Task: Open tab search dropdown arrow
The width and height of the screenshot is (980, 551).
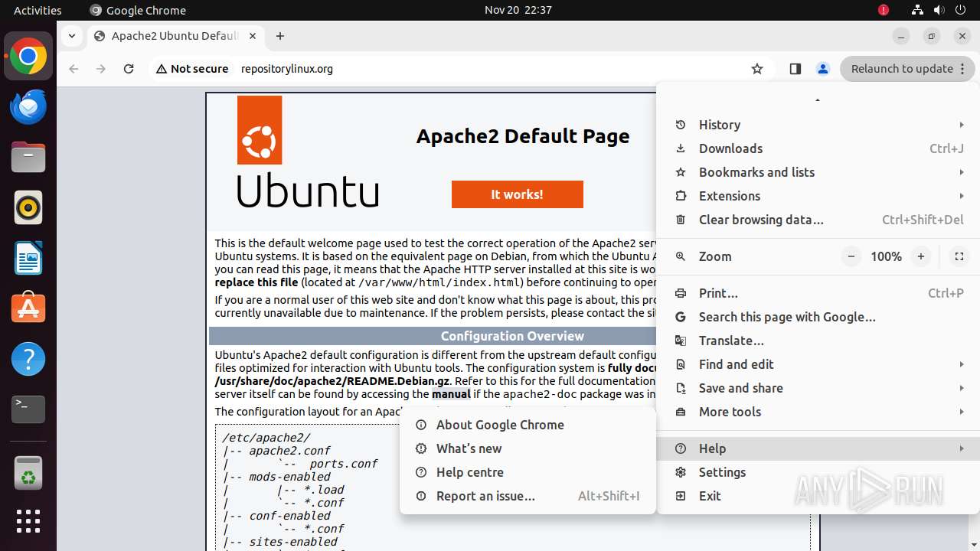Action: click(71, 36)
